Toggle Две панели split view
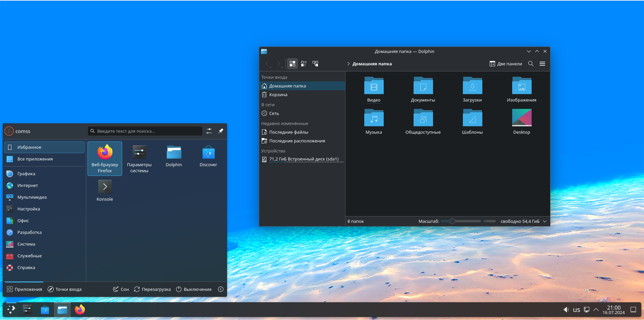644x320 pixels. click(x=506, y=64)
